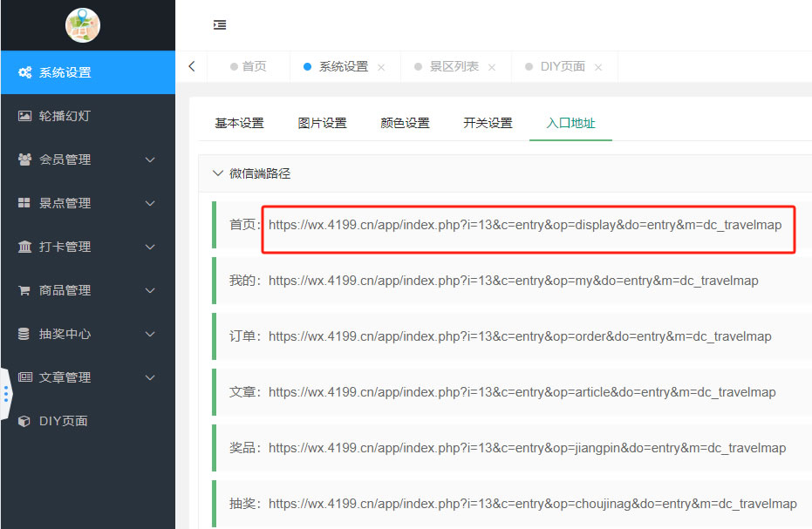Click the three-dot sidebar collapse handle
812x529 pixels.
pyautogui.click(x=6, y=394)
